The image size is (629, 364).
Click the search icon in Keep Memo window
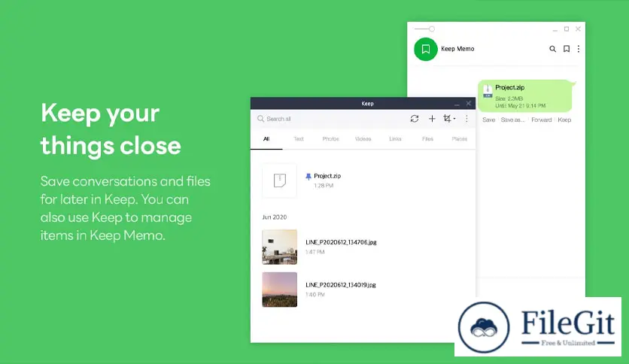(552, 49)
